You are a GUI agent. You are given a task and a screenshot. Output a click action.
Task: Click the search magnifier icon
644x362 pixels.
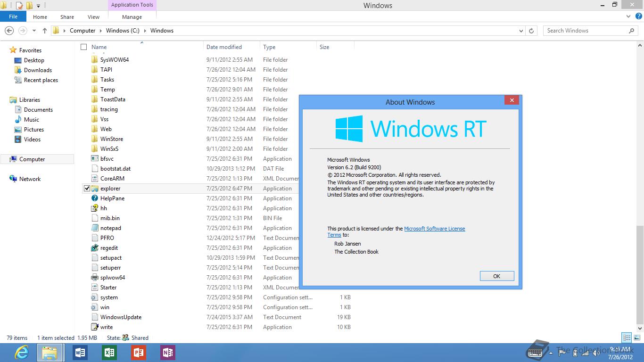pyautogui.click(x=631, y=31)
